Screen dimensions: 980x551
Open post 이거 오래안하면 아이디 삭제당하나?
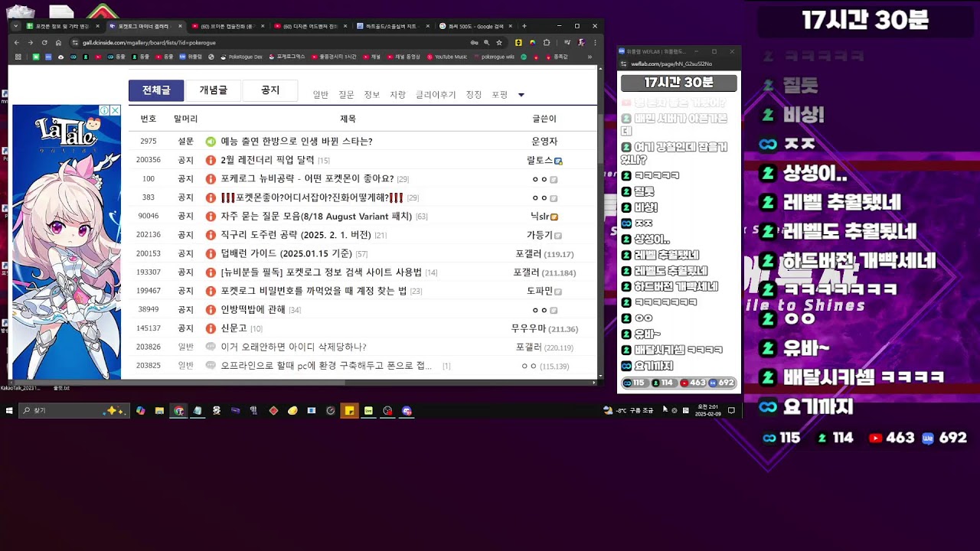tap(293, 347)
